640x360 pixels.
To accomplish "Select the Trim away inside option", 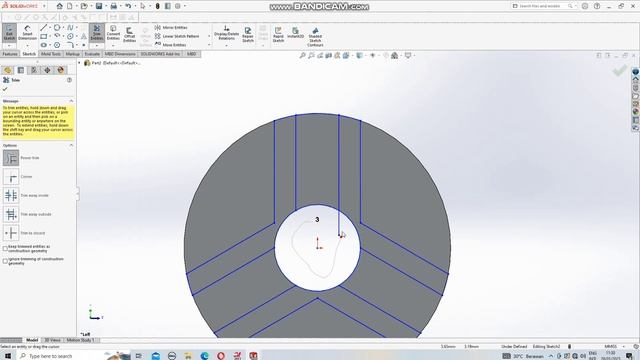I will (11, 196).
